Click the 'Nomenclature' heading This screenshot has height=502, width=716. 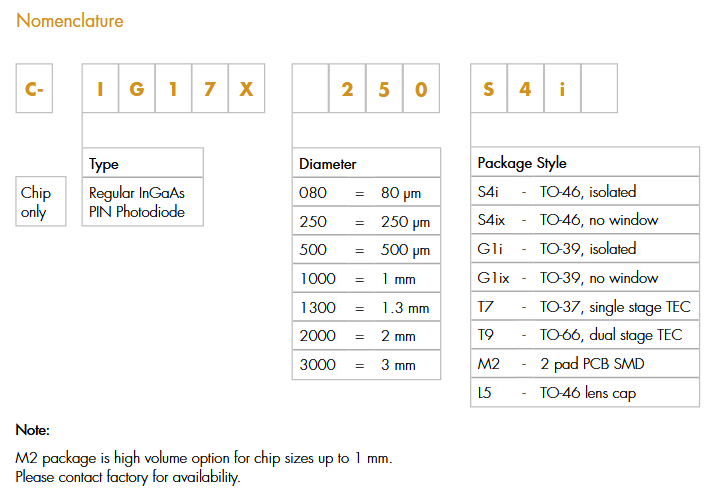[70, 21]
